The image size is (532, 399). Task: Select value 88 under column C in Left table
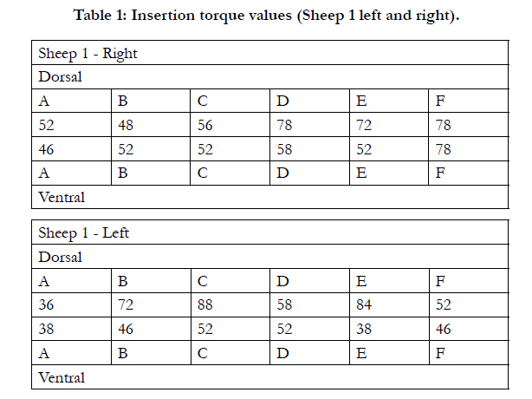tap(205, 304)
